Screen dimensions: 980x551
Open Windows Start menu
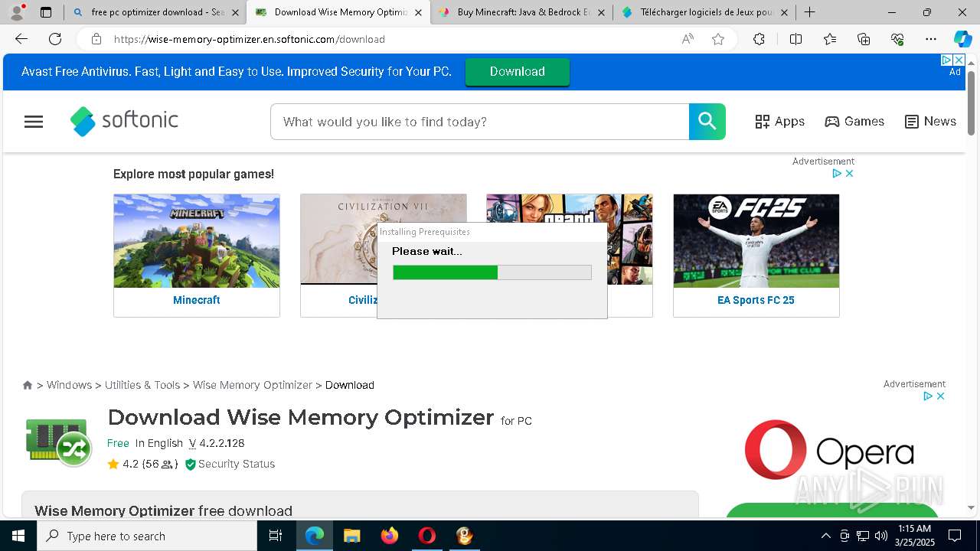tap(18, 536)
